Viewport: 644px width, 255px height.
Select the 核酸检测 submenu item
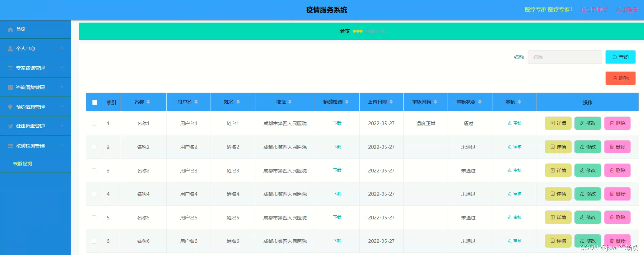pos(22,164)
